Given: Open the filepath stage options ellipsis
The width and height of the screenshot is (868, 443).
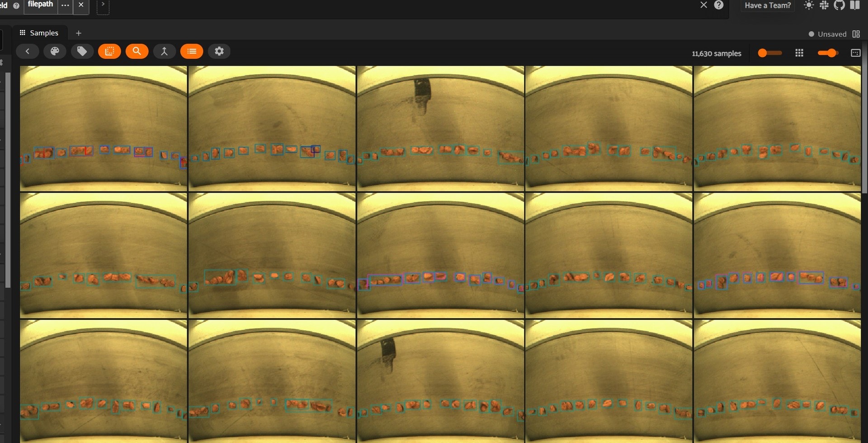Looking at the screenshot, I should click(65, 5).
